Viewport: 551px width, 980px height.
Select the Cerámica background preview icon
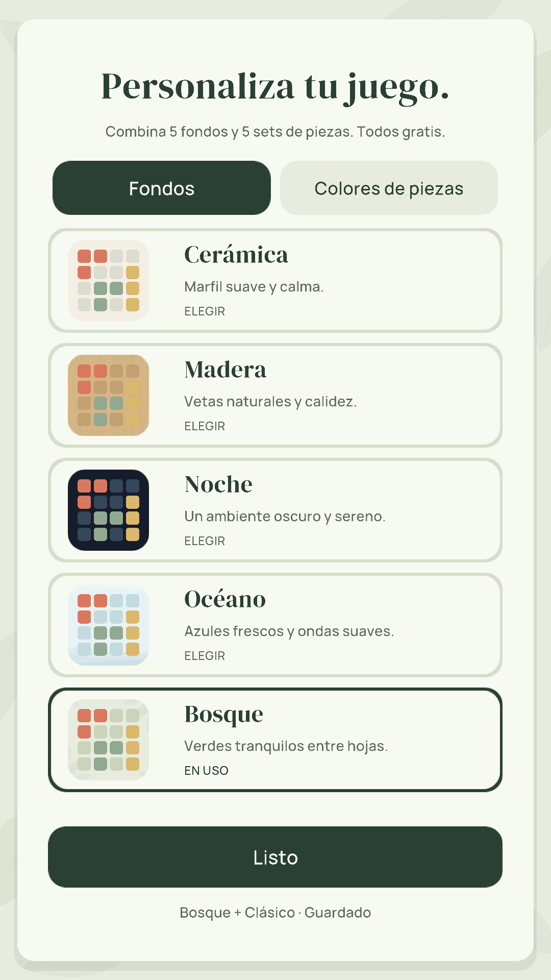(108, 280)
